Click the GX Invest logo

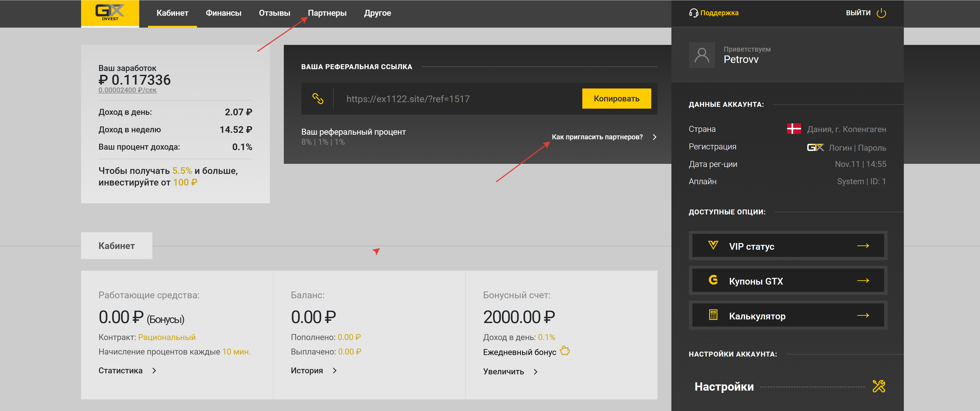pos(110,13)
